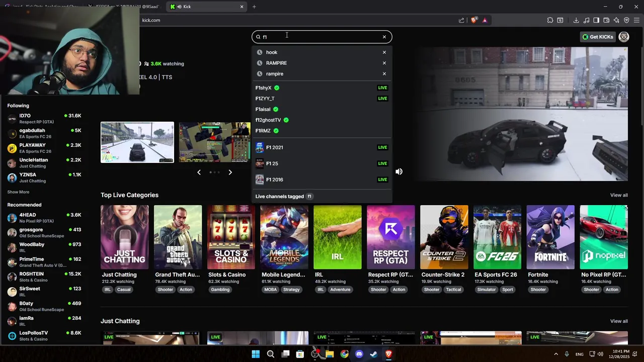644x362 pixels.
Task: Open browser extensions puzzle icon
Action: [550, 20]
